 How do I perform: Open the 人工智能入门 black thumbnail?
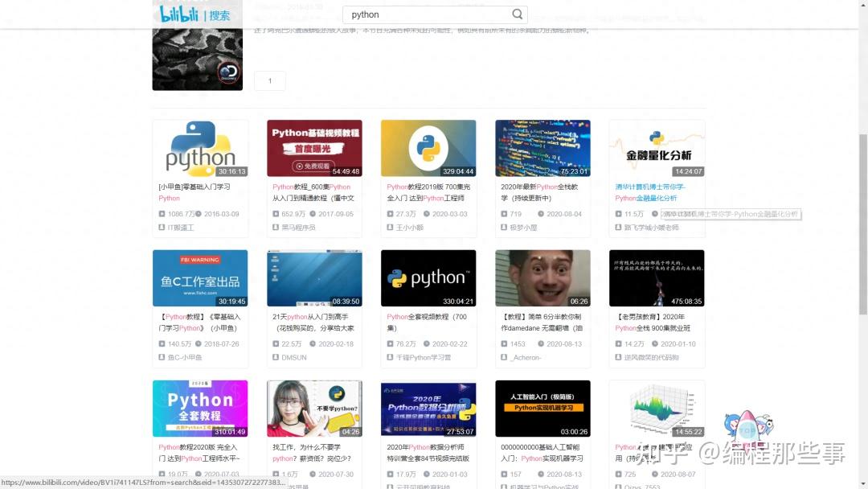(542, 408)
